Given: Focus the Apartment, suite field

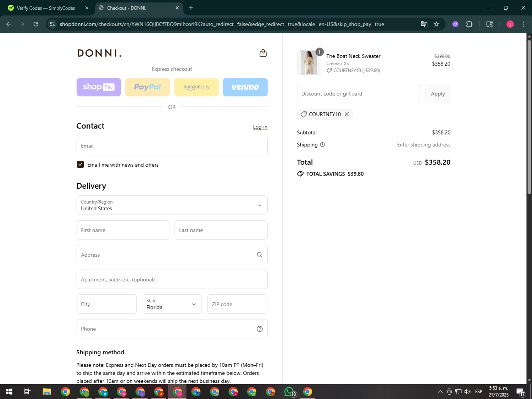Looking at the screenshot, I should pyautogui.click(x=172, y=279).
